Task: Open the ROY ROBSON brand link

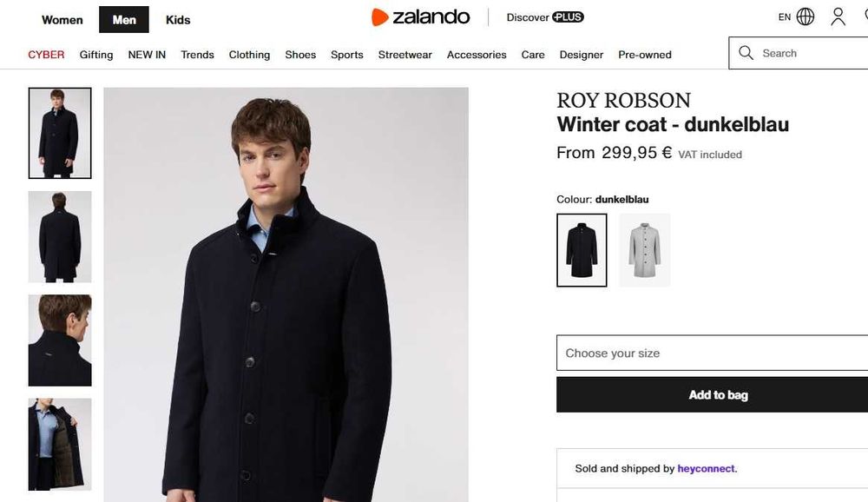Action: (623, 101)
